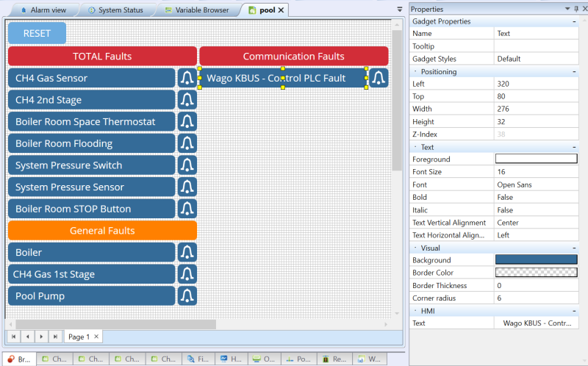
Task: Open the Br... bottom tab
Action: pos(20,359)
